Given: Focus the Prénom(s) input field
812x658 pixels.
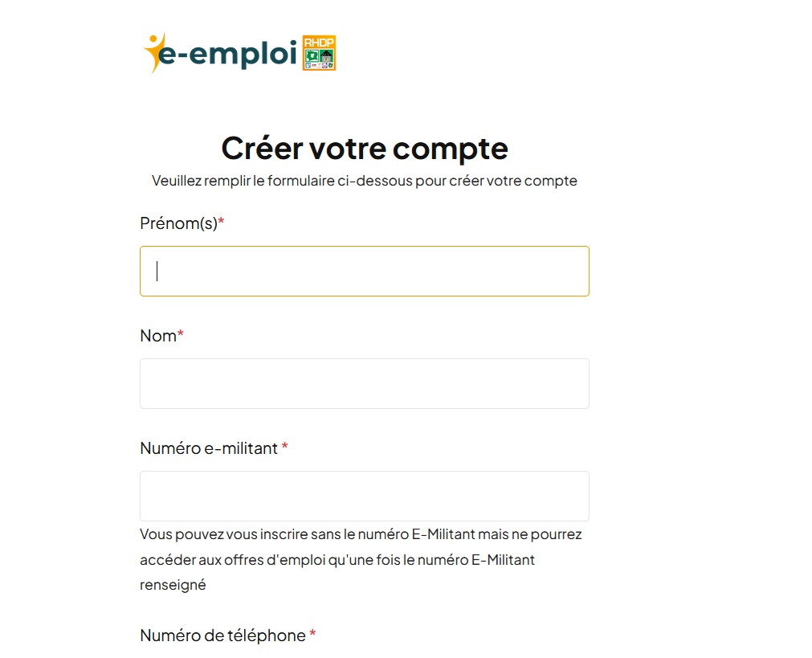Looking at the screenshot, I should pyautogui.click(x=365, y=271).
